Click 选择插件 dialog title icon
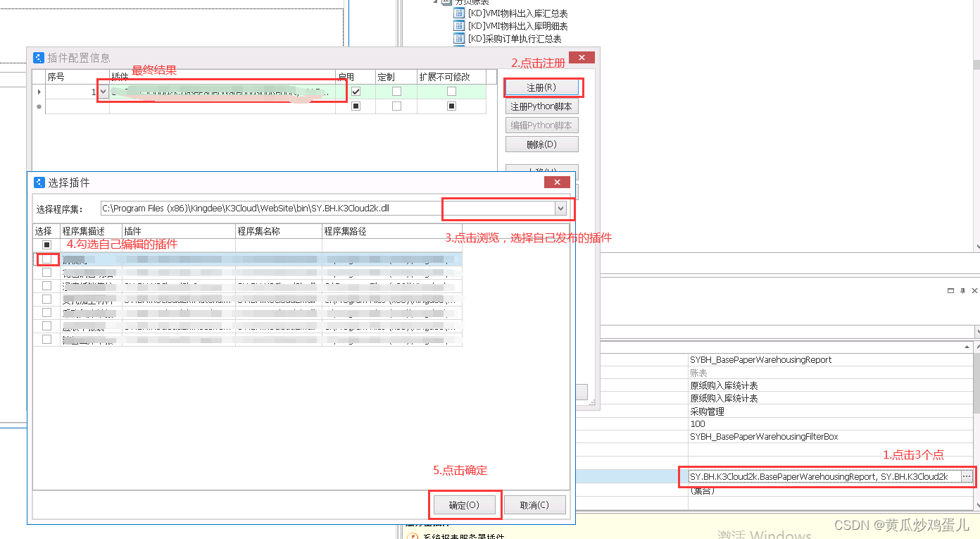 (x=39, y=182)
